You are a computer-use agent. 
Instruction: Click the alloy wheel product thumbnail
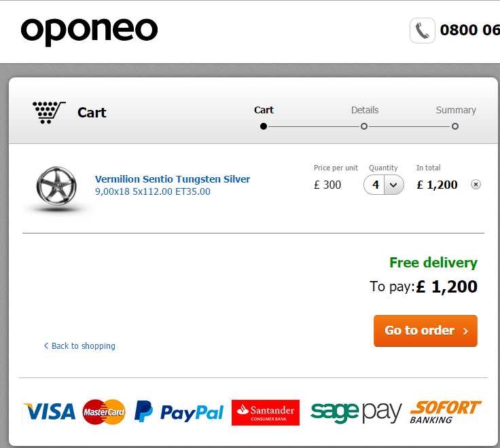point(58,185)
